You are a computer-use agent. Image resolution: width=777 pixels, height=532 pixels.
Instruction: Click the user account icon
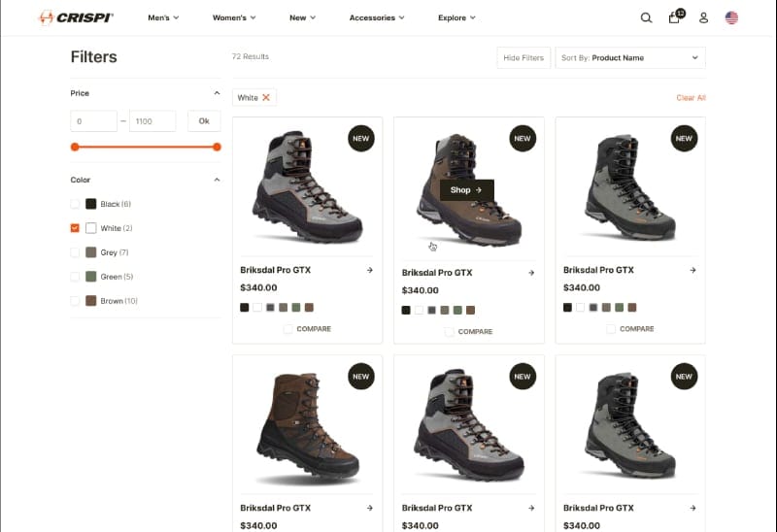704,17
